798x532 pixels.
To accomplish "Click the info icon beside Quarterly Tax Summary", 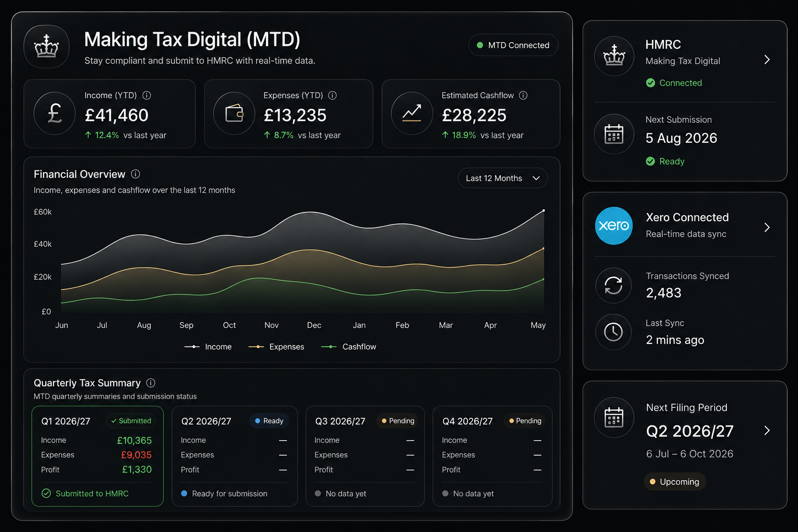I will 151,383.
